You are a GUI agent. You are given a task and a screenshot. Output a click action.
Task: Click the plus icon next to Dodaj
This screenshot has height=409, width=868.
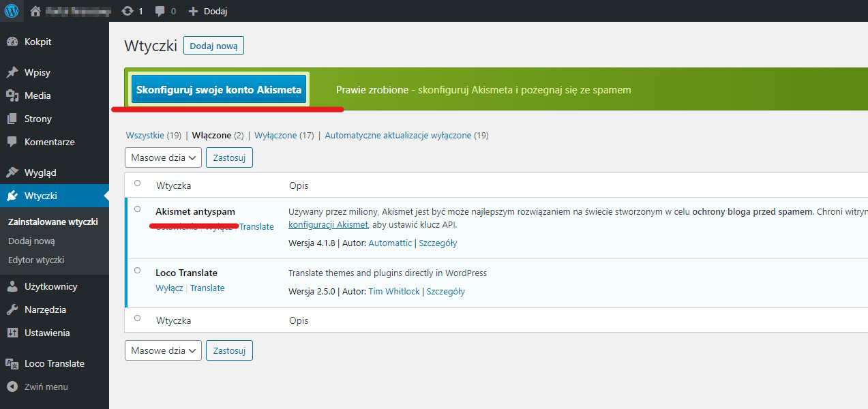coord(193,11)
